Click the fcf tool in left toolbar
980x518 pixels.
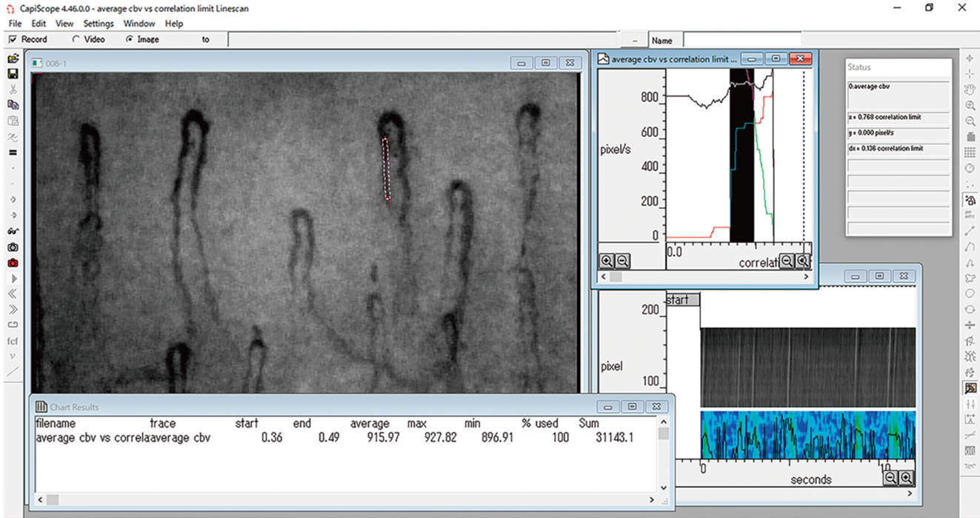tap(13, 341)
